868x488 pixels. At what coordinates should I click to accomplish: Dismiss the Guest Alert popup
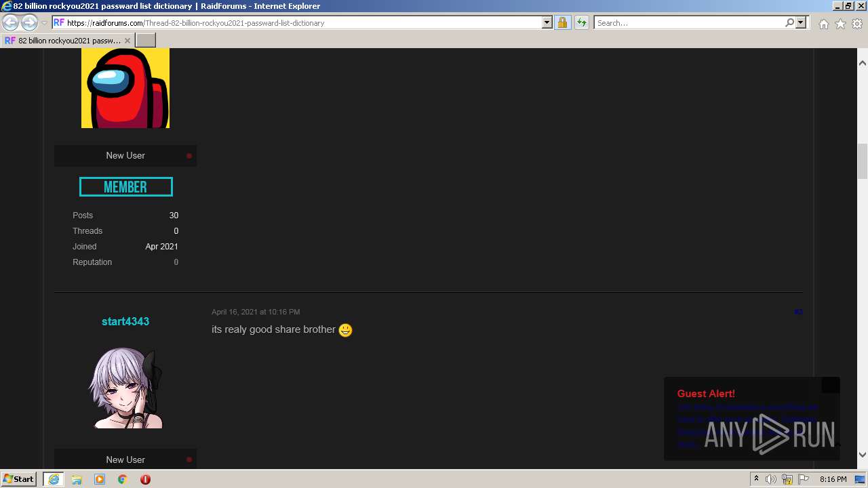(831, 385)
